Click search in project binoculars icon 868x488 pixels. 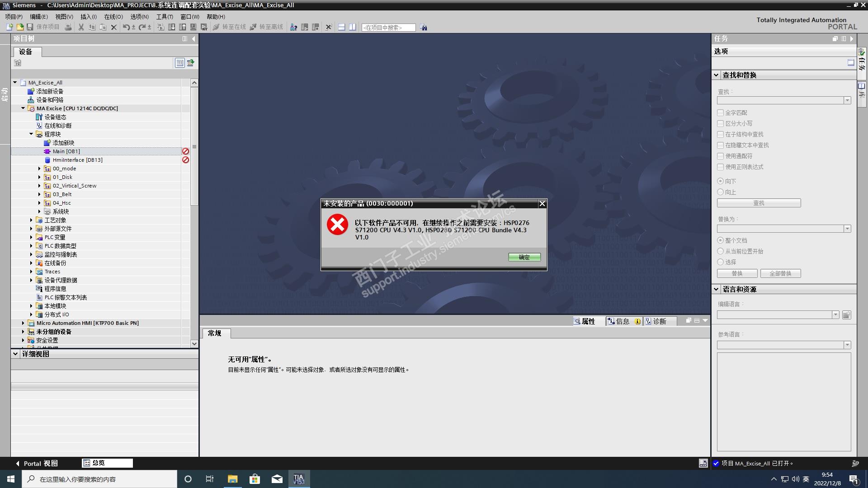[x=423, y=27]
